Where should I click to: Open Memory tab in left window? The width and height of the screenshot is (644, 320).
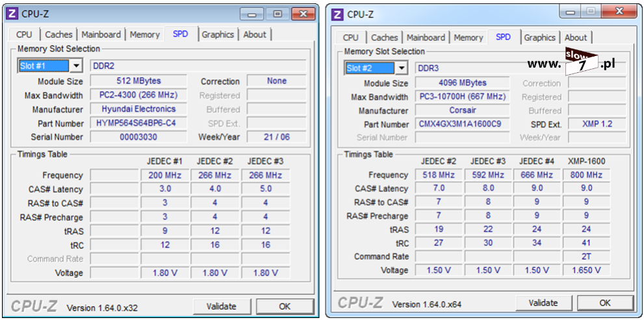coord(144,34)
